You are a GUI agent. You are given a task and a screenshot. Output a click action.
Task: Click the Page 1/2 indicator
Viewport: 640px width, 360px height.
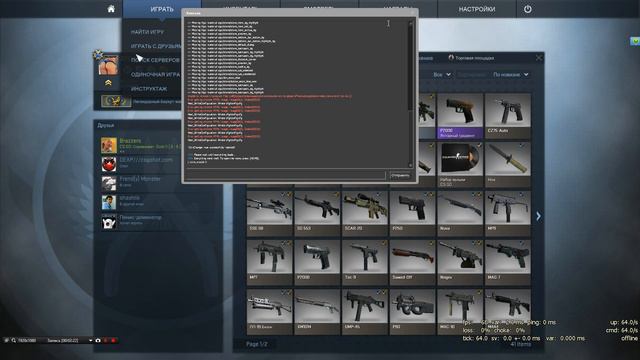point(257,344)
